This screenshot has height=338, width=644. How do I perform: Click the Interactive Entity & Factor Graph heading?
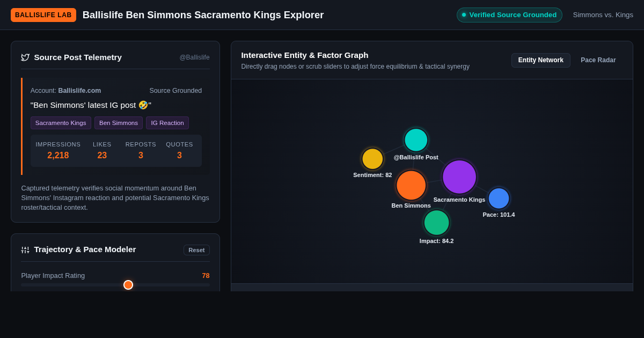pos(305,55)
